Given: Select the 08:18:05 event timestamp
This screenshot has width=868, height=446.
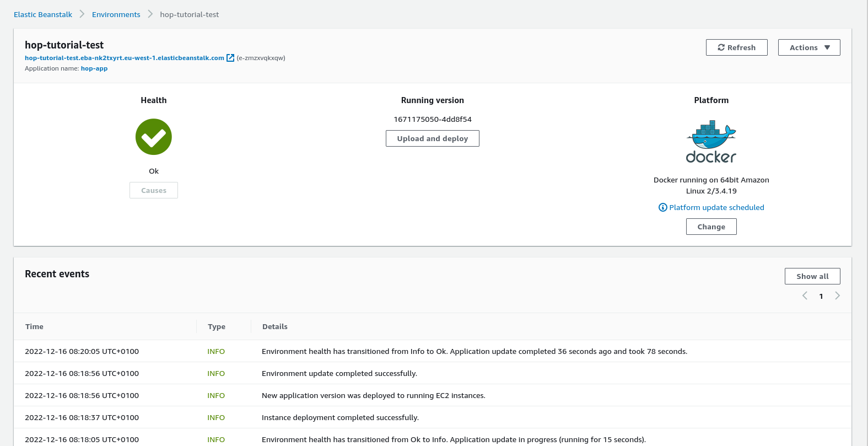Looking at the screenshot, I should pos(82,439).
